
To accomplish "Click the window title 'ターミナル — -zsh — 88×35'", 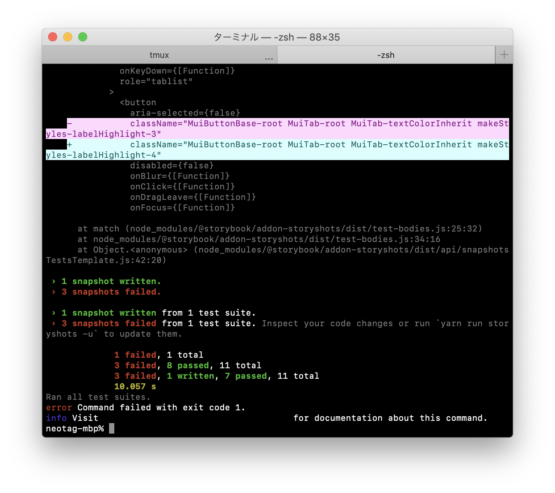I will pyautogui.click(x=276, y=37).
